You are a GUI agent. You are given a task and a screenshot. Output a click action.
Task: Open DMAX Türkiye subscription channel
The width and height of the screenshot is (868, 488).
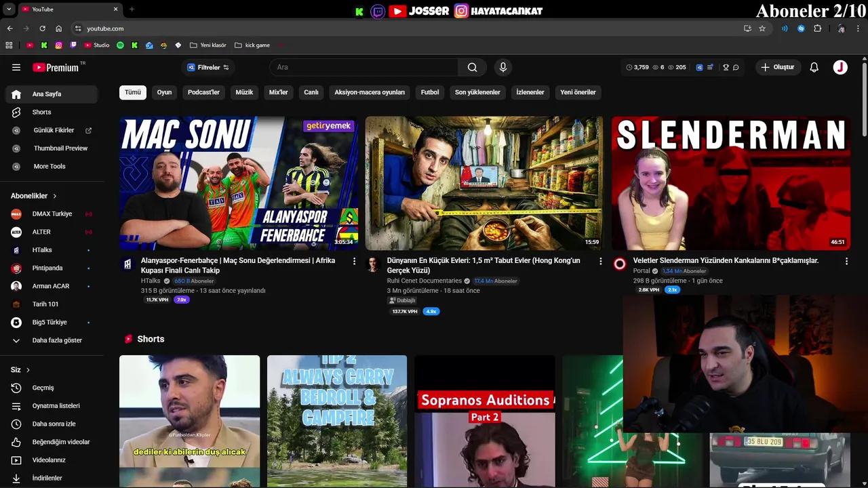pos(52,213)
